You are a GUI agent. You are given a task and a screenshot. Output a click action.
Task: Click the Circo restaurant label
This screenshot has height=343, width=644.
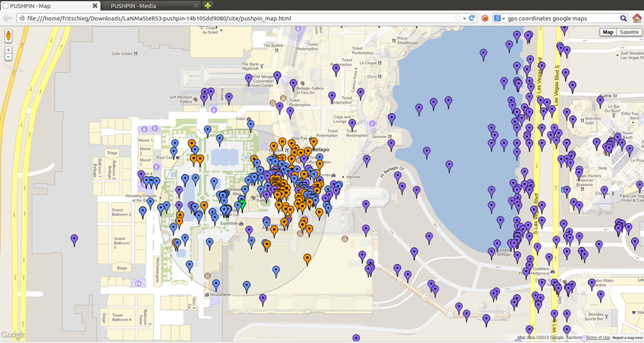(372, 77)
